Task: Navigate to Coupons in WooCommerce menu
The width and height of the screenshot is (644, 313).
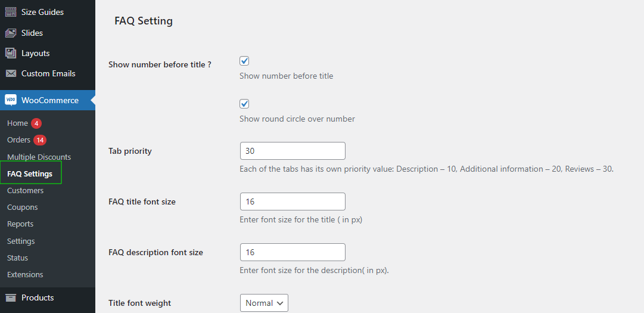Action: pos(22,207)
